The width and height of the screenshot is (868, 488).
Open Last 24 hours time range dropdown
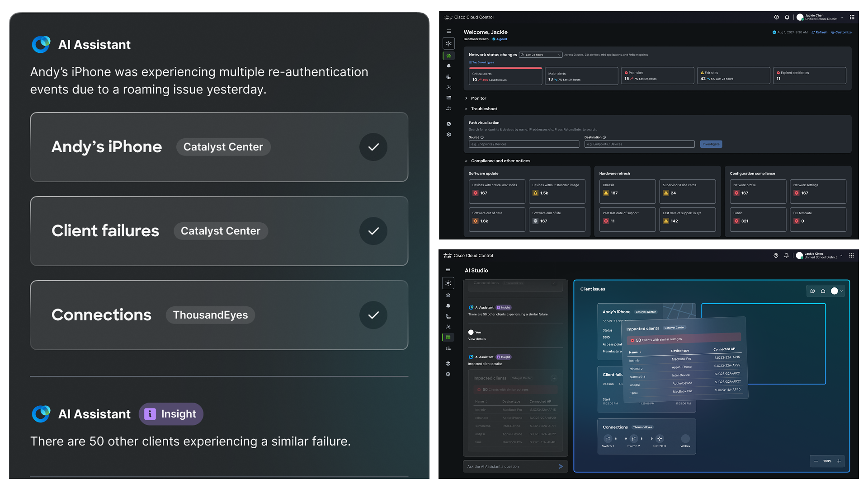tap(540, 55)
